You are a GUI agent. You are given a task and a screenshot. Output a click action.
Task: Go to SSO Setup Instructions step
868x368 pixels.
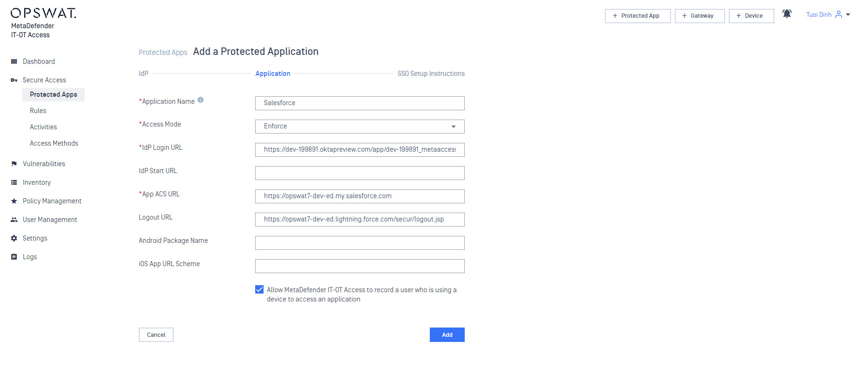(431, 74)
